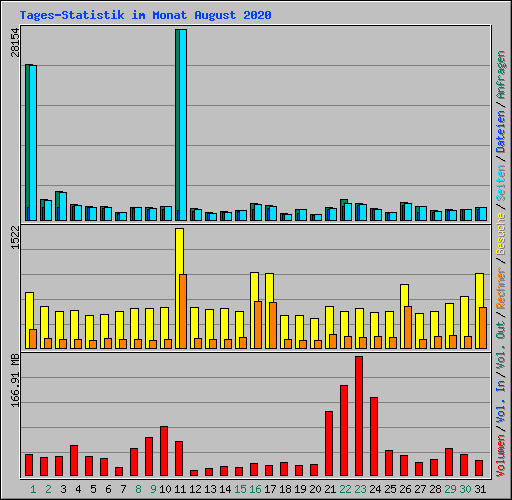The width and height of the screenshot is (512, 500).
Task: Click day label 10 on the x-axis
Action: (165, 489)
